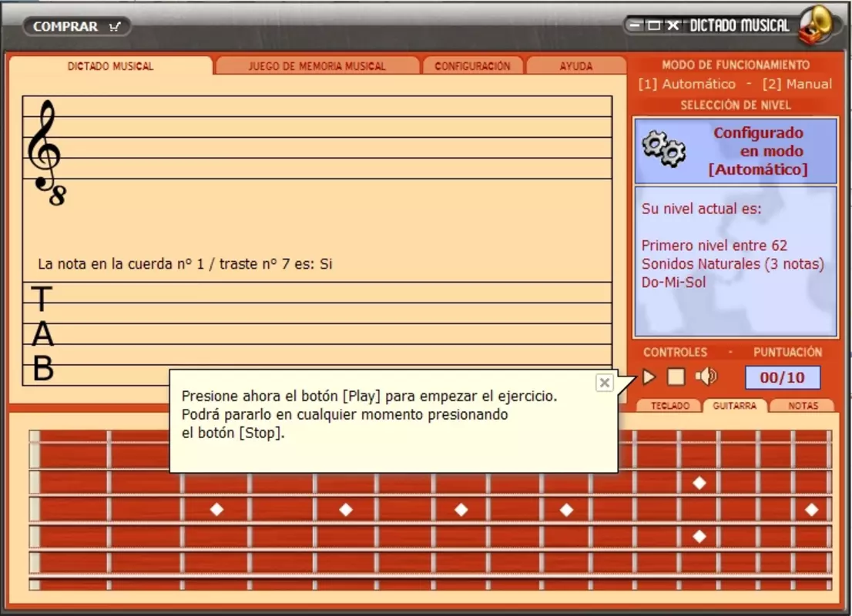
Task: Click 'Do-Mi-Sol' level text
Action: click(x=674, y=283)
